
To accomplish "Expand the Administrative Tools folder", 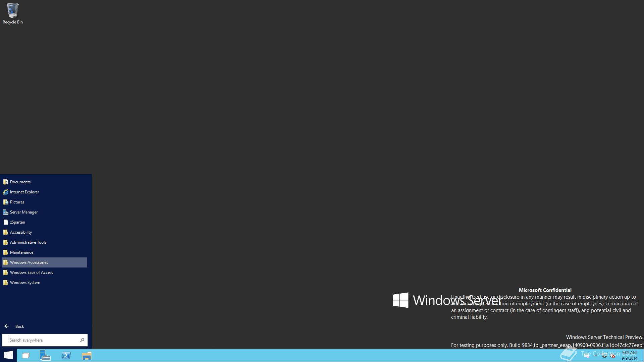I will click(x=45, y=242).
